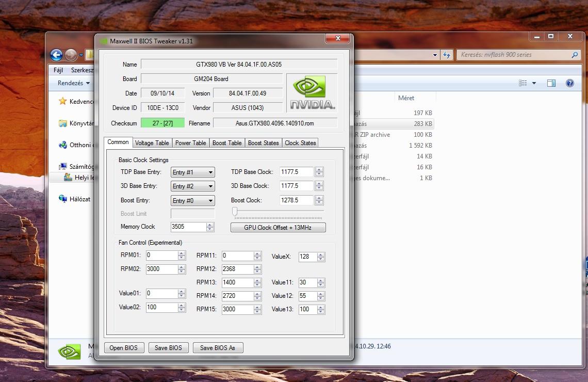Select the ZIP archive 100 KB file row
The width and height of the screenshot is (588, 382).
click(394, 134)
